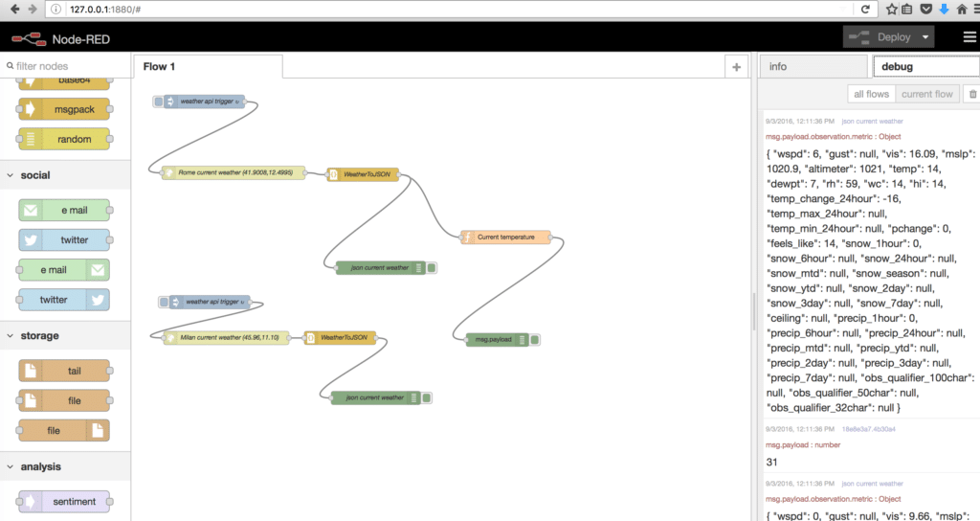Open browser home page icon
The image size is (980, 521).
(961, 10)
